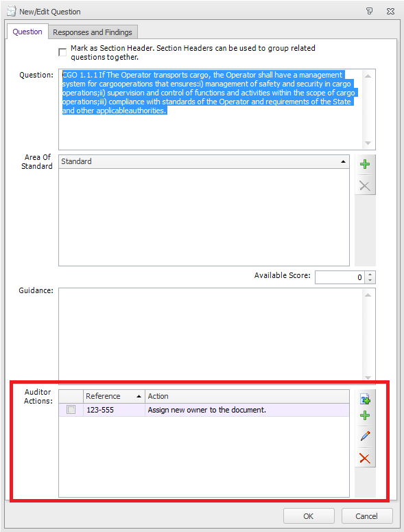Click inside the Guidance text field

[211, 336]
